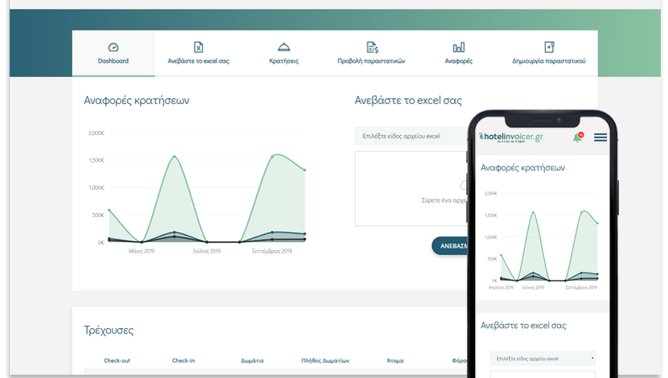Sort by the Check-in column header
Image resolution: width=668 pixels, height=378 pixels.
pyautogui.click(x=183, y=361)
